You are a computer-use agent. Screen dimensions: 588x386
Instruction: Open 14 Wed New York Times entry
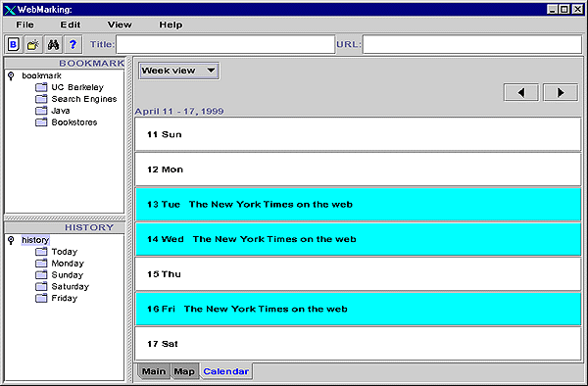pos(358,239)
